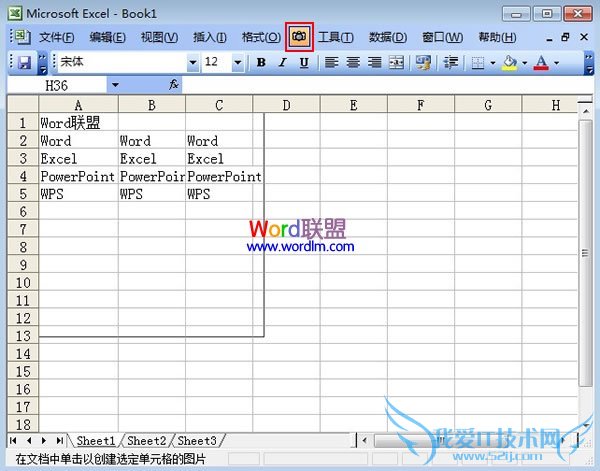
Task: Click in the Name Box showing H36
Action: (57, 85)
